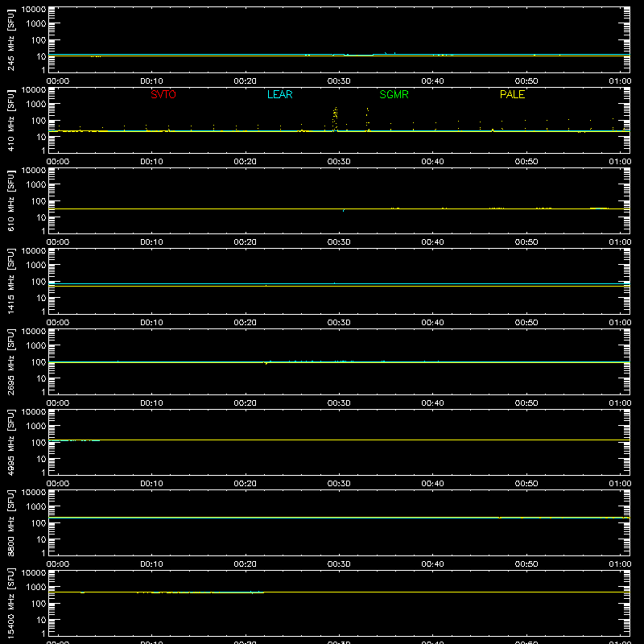Click 1000 y-axis label on 2695 MHz panel
Image resolution: width=644 pixels, height=644 pixels.
[36, 346]
